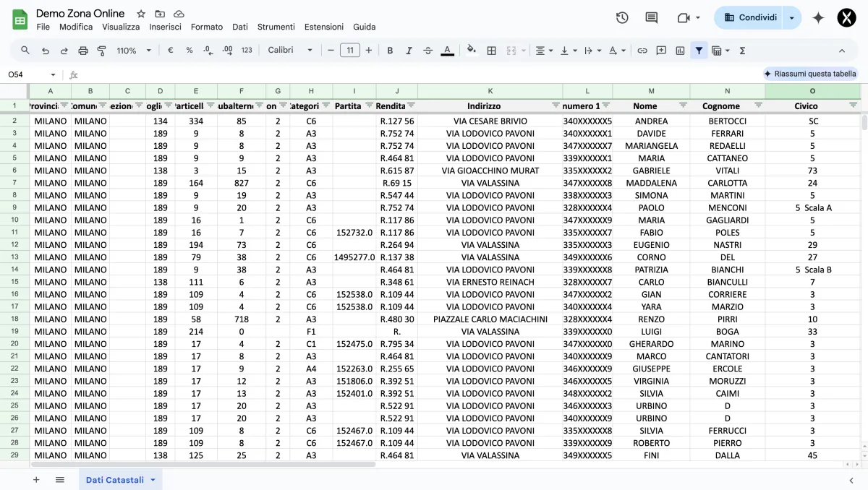Click the move to folder icon
The width and height of the screenshot is (868, 490).
[160, 14]
